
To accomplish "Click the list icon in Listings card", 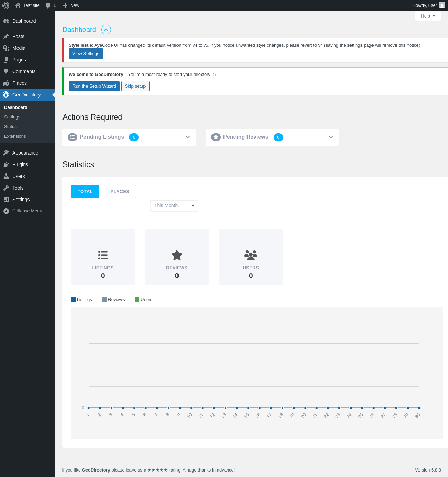I will [103, 255].
